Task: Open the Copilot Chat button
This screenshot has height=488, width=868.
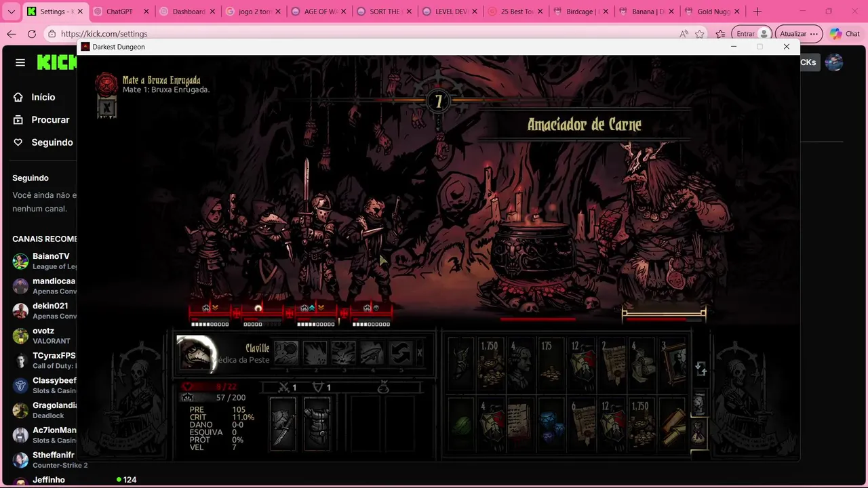Action: [x=845, y=34]
